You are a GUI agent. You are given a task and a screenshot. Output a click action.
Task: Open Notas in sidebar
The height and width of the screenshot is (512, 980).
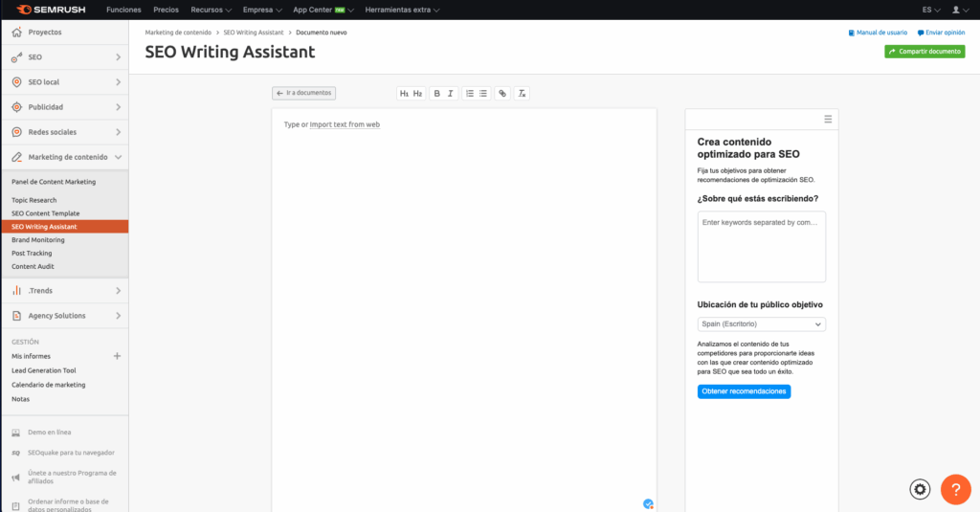tap(21, 399)
